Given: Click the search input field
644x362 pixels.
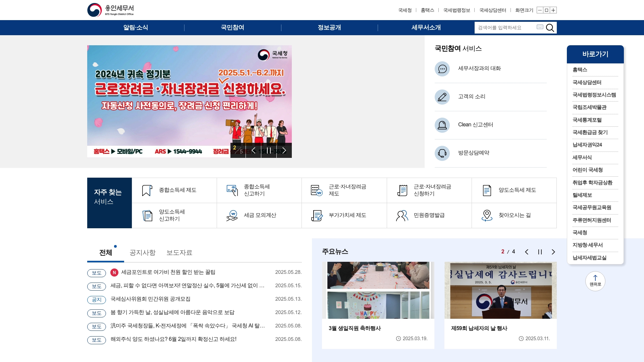Looking at the screenshot, I should 506,28.
